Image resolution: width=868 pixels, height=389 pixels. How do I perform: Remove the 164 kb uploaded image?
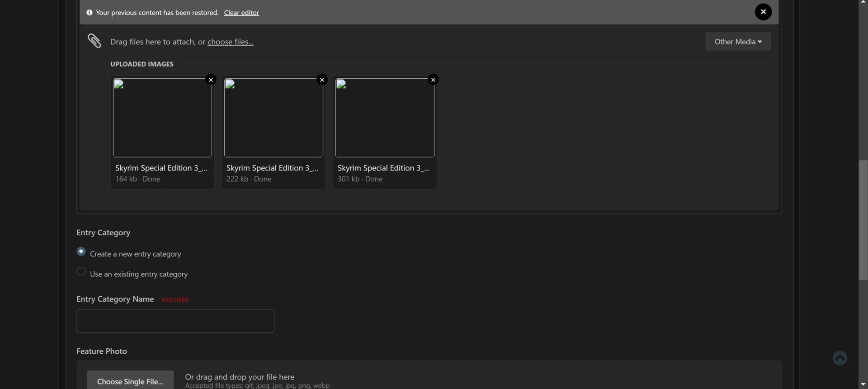tap(211, 80)
